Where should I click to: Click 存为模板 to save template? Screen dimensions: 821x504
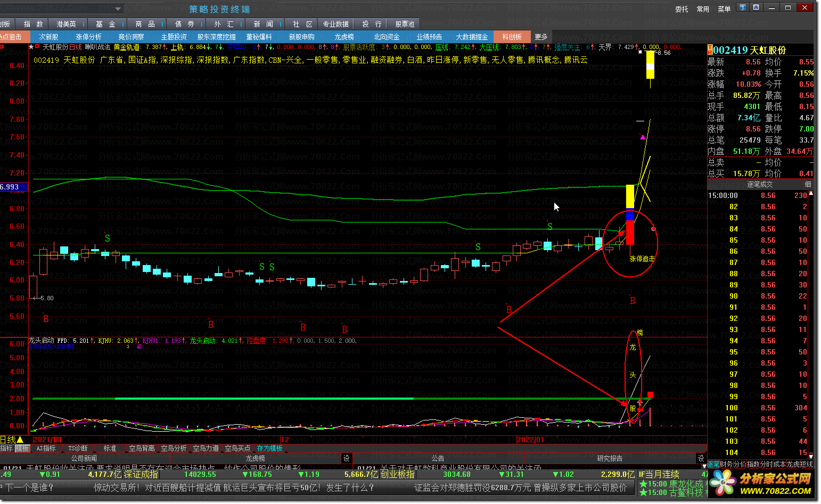pos(270,449)
